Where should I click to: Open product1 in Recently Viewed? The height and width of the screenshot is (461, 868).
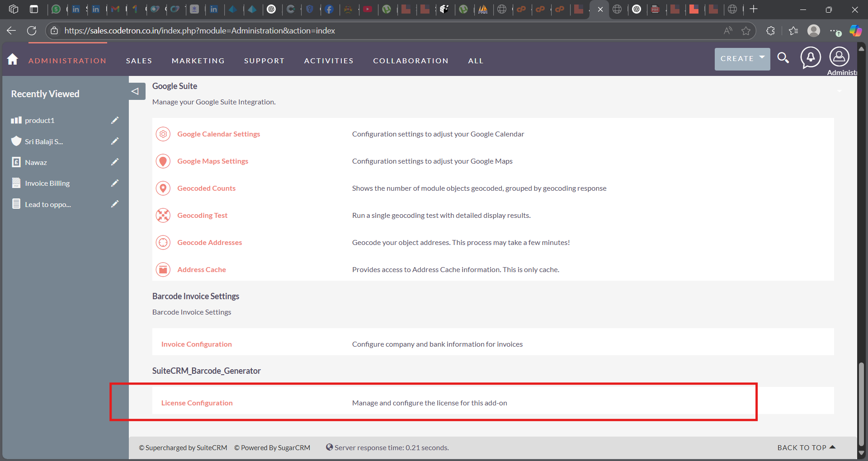coord(39,120)
